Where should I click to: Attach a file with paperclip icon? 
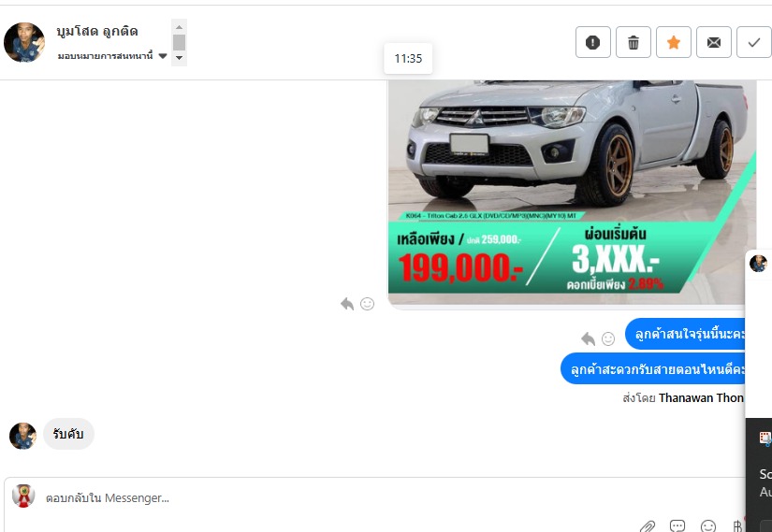coord(648,526)
